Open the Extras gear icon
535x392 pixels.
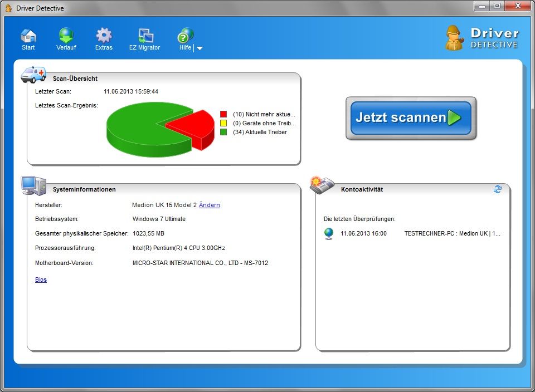tap(104, 36)
